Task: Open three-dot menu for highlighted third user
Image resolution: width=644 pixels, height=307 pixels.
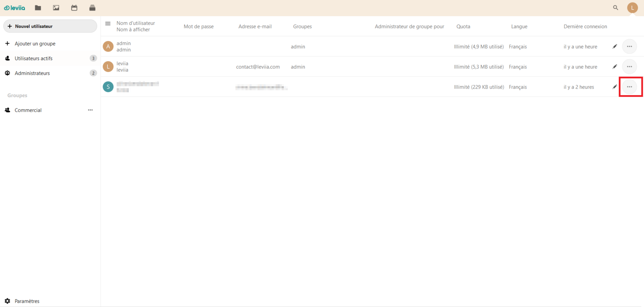Action: (x=630, y=87)
